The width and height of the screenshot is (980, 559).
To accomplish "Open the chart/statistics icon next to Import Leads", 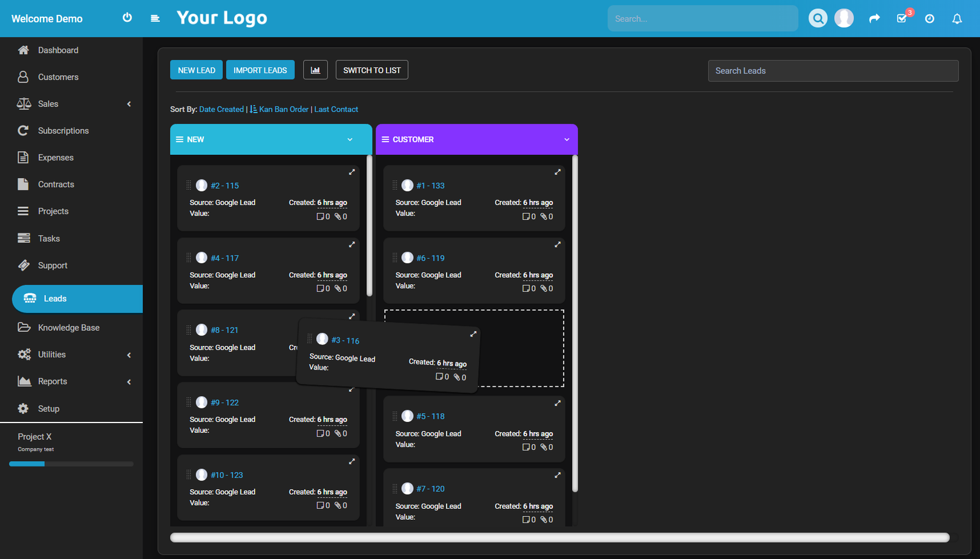I will pyautogui.click(x=315, y=69).
